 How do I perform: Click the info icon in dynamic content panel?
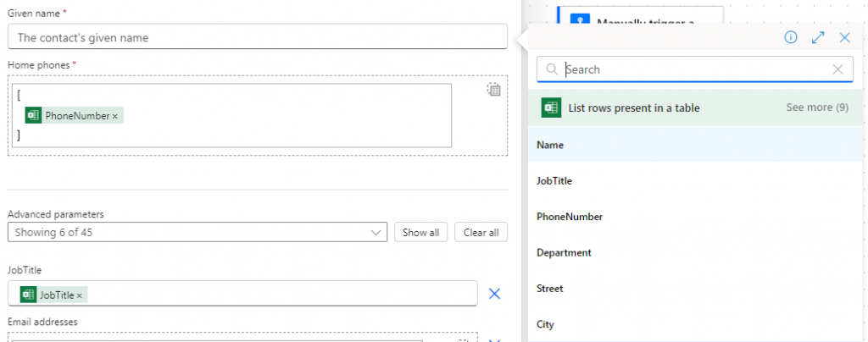pos(790,37)
